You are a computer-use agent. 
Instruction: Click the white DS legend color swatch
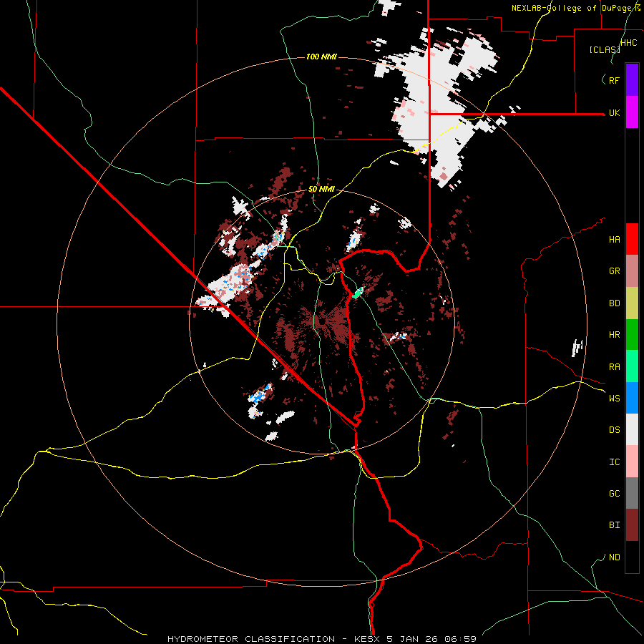pos(632,429)
